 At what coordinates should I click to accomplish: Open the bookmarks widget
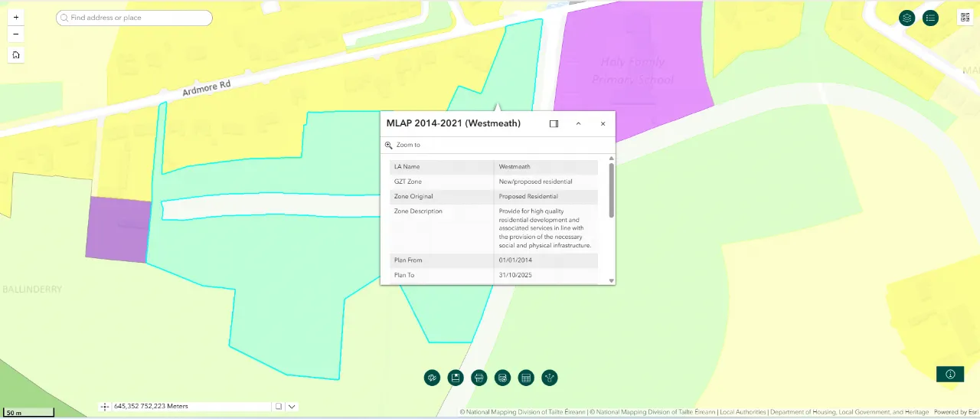(x=456, y=378)
